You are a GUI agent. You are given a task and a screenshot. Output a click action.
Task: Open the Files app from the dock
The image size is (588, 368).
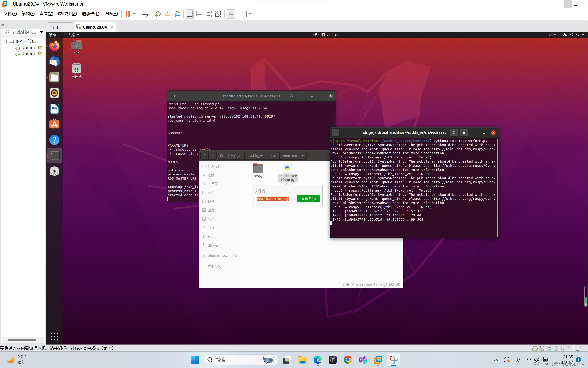(54, 78)
